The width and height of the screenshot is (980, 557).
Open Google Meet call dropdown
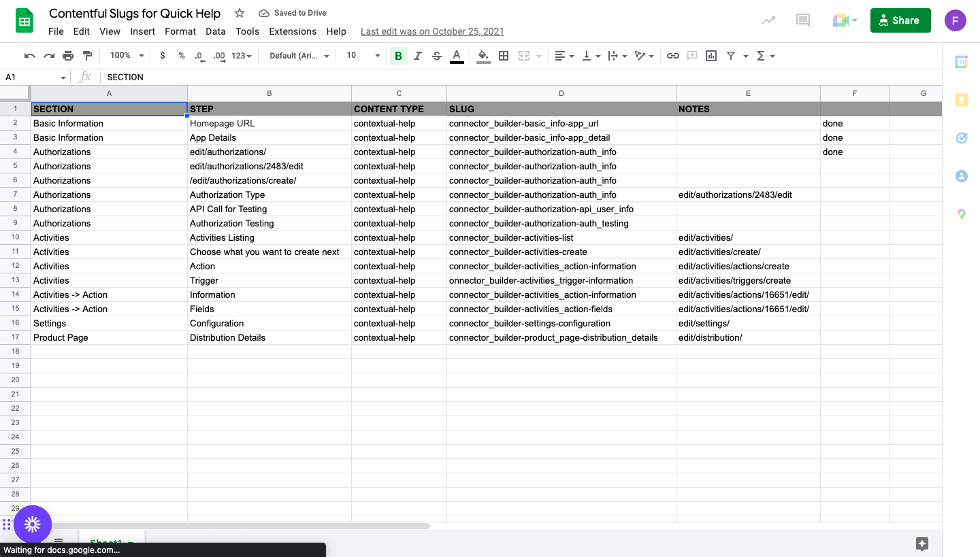845,20
